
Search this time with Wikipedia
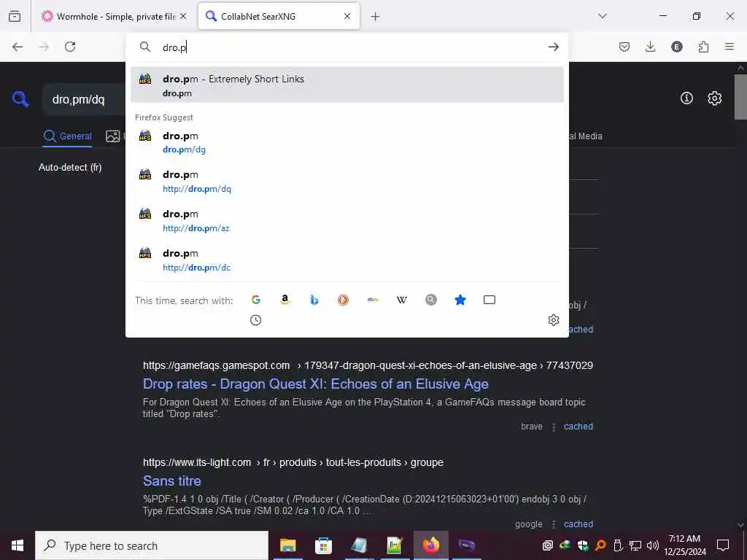point(402,300)
